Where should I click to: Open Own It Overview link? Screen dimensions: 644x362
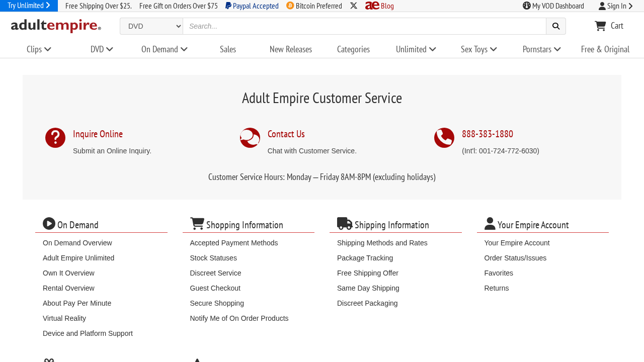coord(68,273)
